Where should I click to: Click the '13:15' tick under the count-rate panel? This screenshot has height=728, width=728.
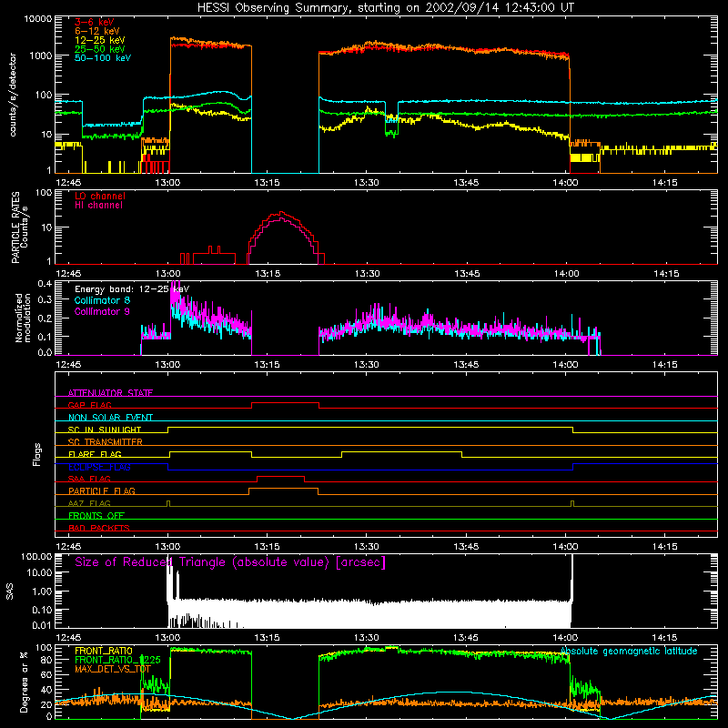267,183
